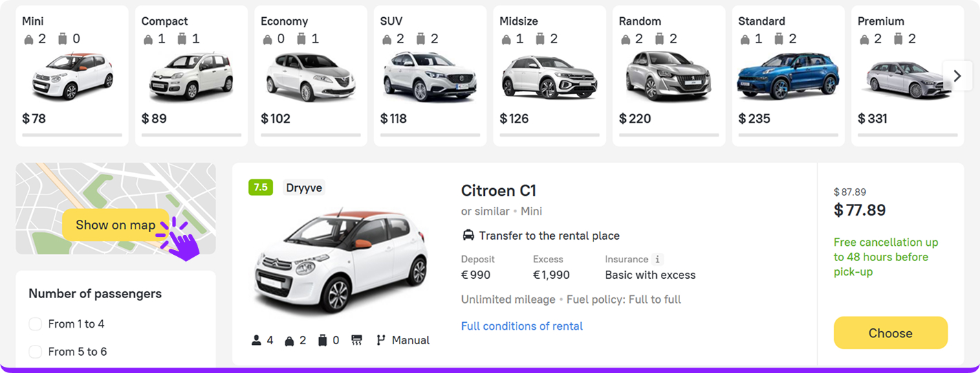Click Show on map button
980x373 pixels.
click(116, 225)
